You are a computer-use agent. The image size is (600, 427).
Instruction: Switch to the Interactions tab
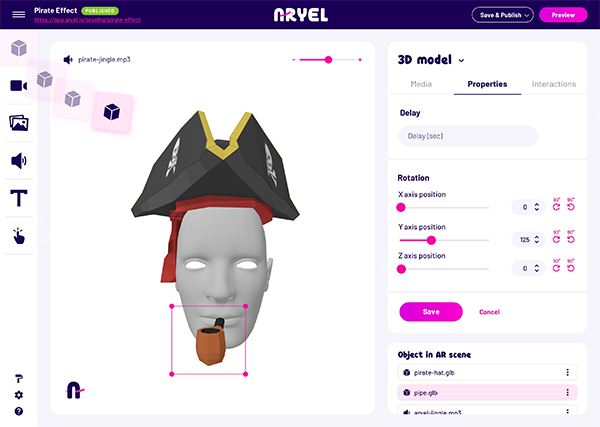tap(554, 84)
